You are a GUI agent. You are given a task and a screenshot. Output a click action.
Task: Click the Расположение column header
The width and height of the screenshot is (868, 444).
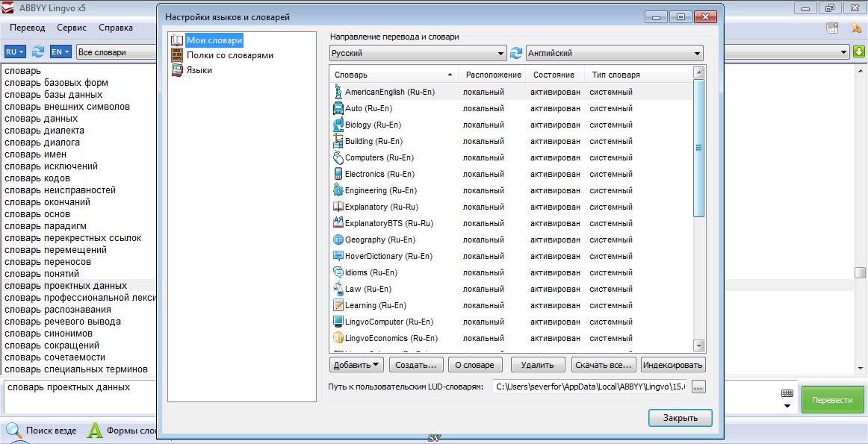pyautogui.click(x=493, y=75)
